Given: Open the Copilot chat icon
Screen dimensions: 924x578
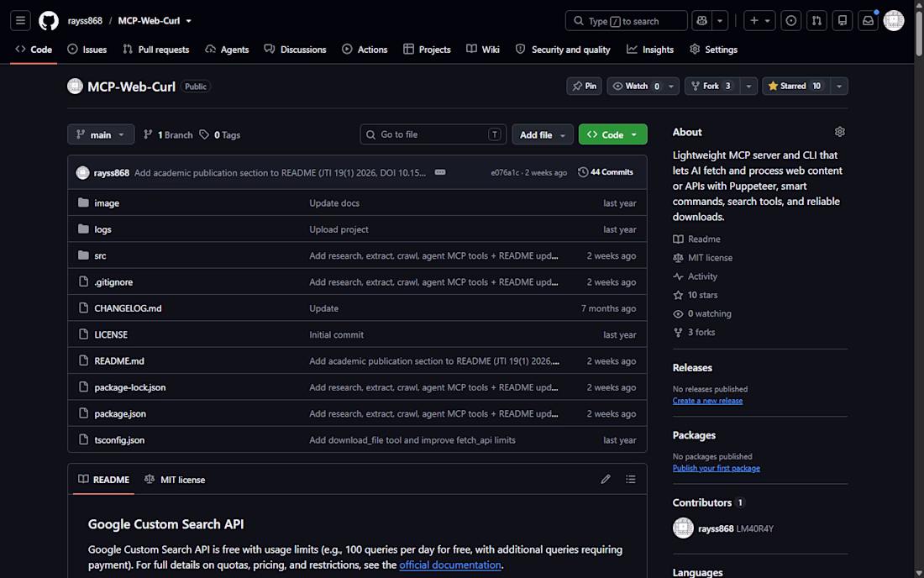Looking at the screenshot, I should pyautogui.click(x=701, y=21).
